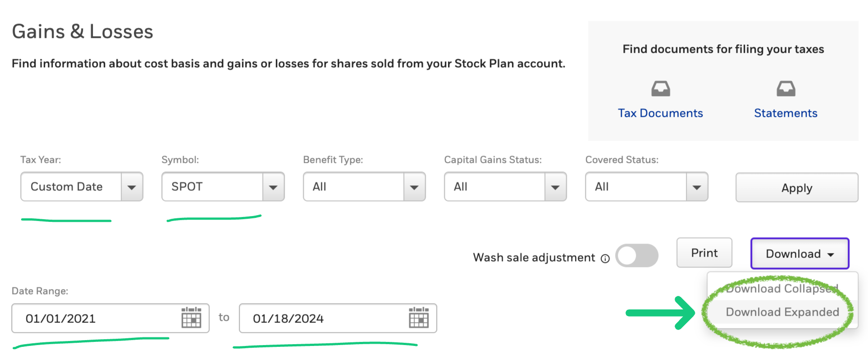Click the start date field 01/01/2021
This screenshot has width=868, height=364.
110,318
